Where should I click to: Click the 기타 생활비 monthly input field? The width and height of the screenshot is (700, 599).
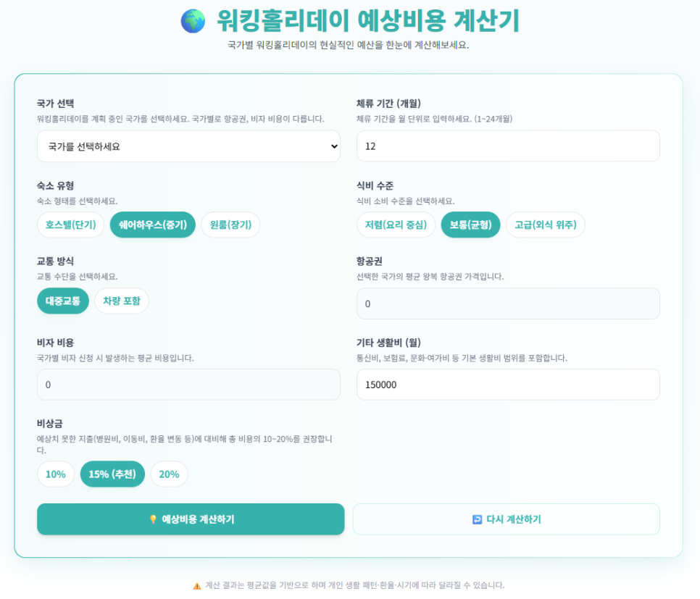508,385
